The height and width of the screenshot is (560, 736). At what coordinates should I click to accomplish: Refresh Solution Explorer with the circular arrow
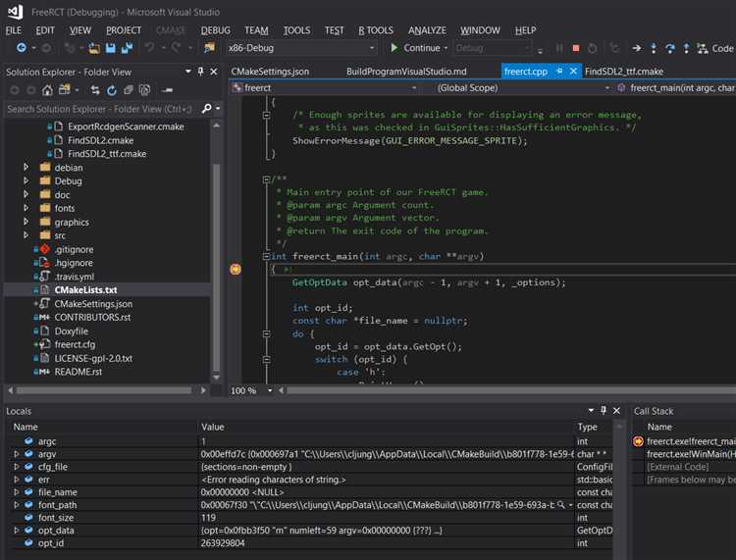(x=112, y=90)
